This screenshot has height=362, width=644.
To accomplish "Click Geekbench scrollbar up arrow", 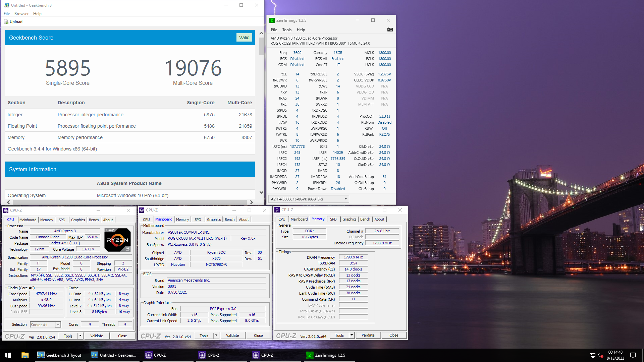I will tap(261, 34).
